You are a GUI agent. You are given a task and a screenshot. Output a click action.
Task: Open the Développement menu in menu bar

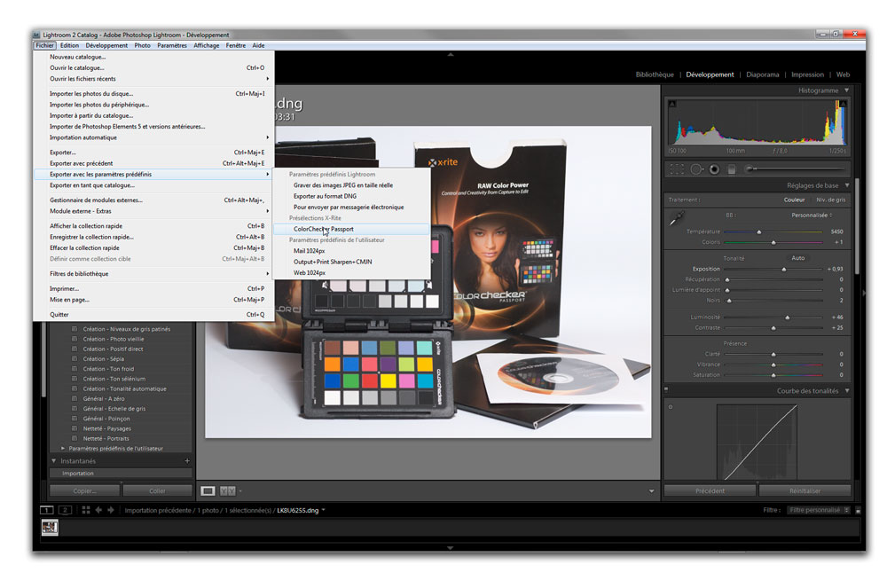tap(106, 45)
